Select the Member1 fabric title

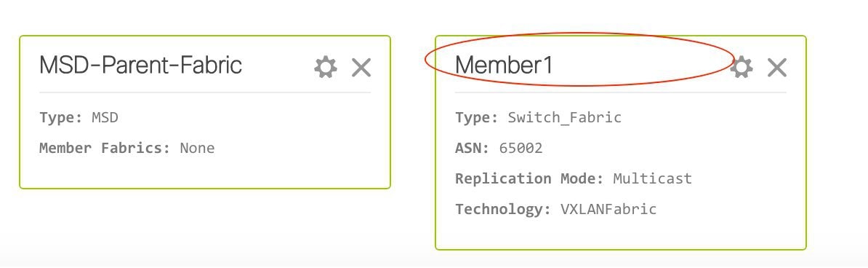[504, 66]
